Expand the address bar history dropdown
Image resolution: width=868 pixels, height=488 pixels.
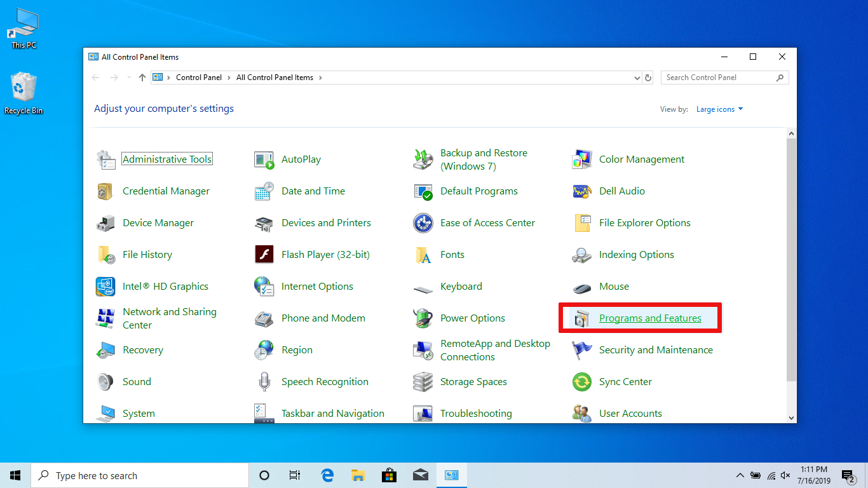pos(637,78)
